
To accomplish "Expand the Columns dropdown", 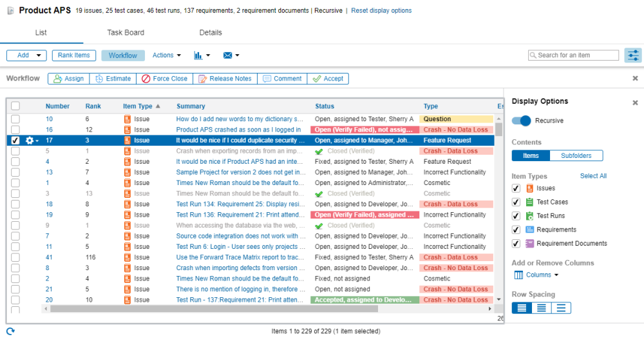I will 536,275.
